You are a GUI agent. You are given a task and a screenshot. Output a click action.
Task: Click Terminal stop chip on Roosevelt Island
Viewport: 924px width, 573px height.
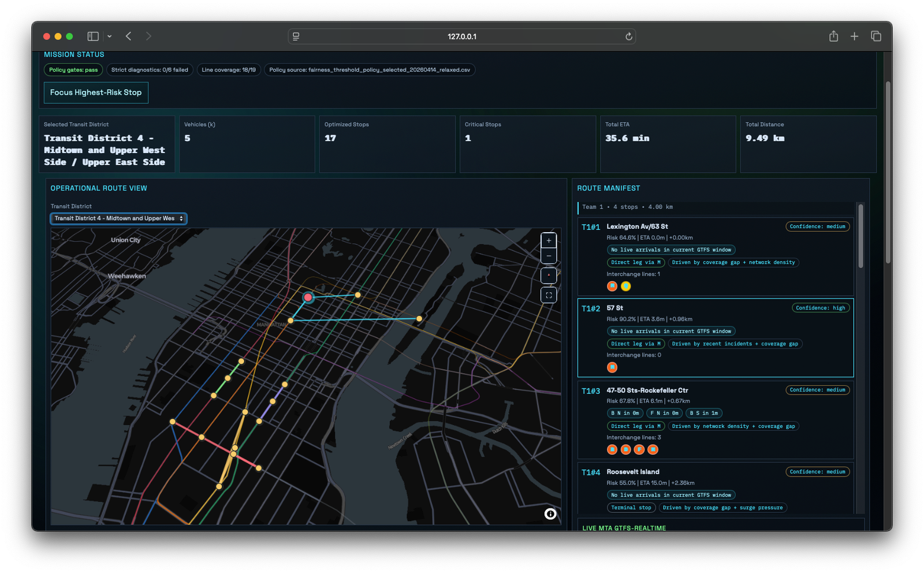pos(631,508)
